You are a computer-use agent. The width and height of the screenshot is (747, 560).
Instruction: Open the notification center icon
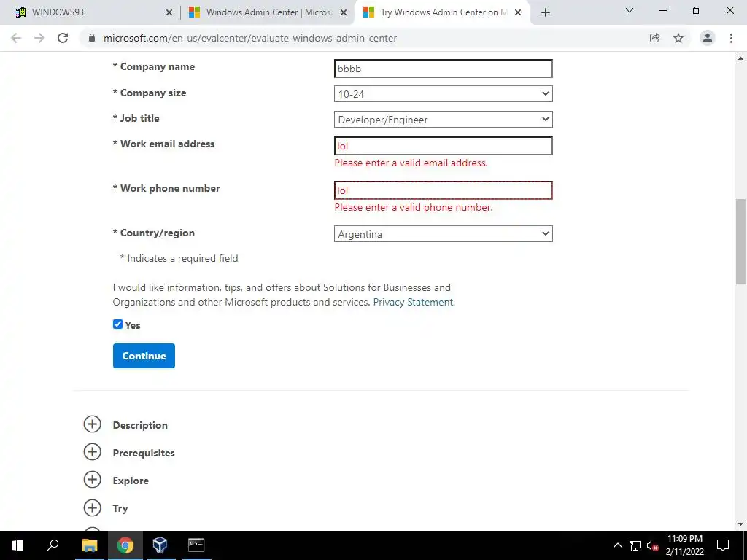click(723, 545)
